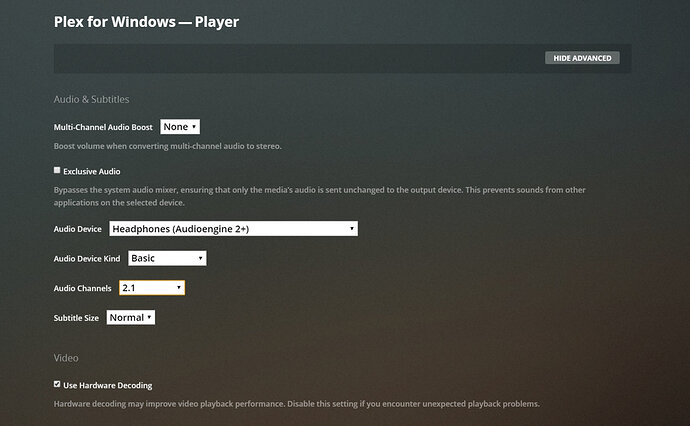The height and width of the screenshot is (426, 690).
Task: Click the HIDE ADVANCED button
Action: [x=582, y=58]
